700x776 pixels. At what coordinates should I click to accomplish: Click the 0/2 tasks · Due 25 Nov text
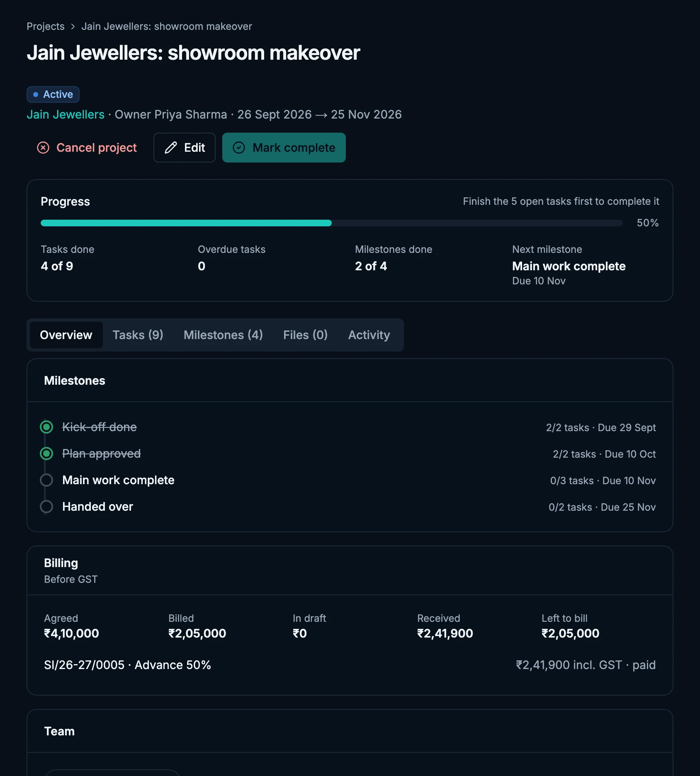[602, 507]
